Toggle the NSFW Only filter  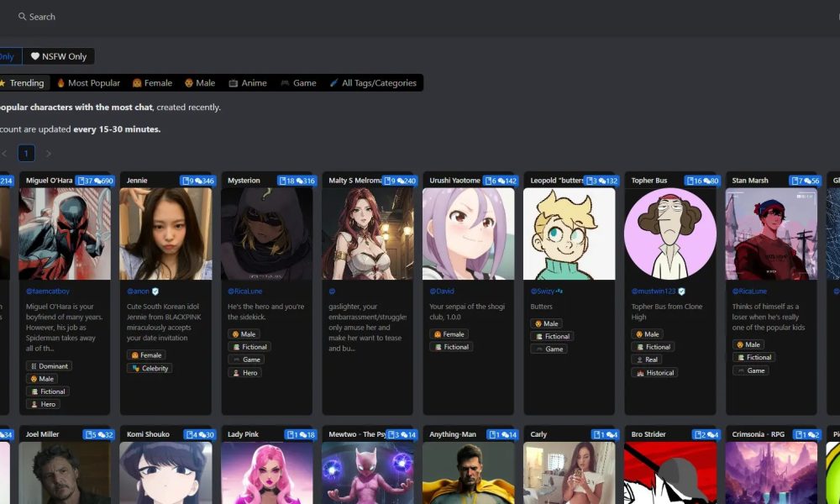pyautogui.click(x=59, y=56)
